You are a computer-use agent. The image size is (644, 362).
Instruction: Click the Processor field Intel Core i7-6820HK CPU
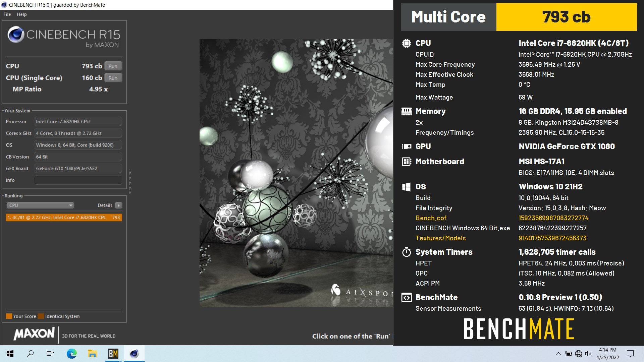pos(77,122)
